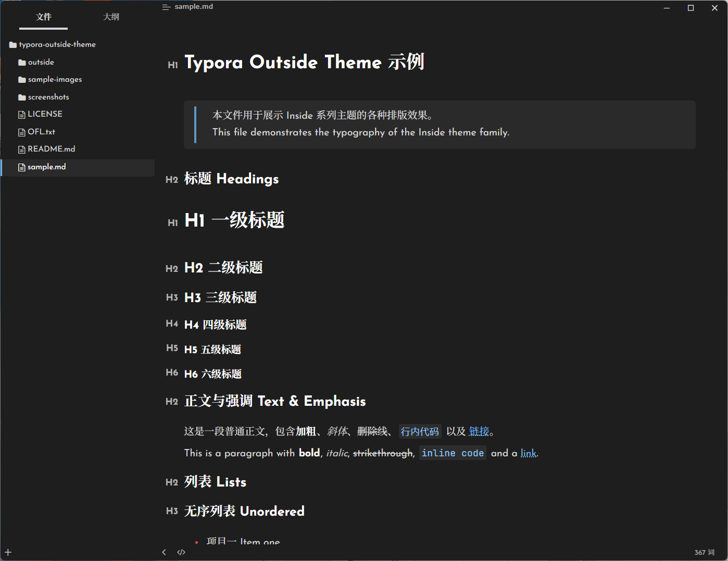Click the bold 加粗 text
728x561 pixels.
(306, 431)
